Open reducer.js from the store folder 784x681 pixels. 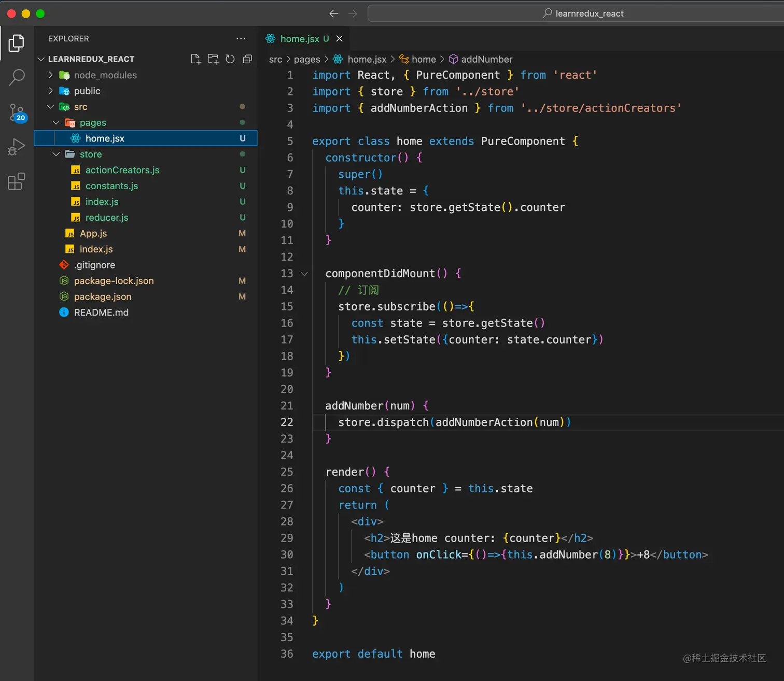pyautogui.click(x=106, y=218)
